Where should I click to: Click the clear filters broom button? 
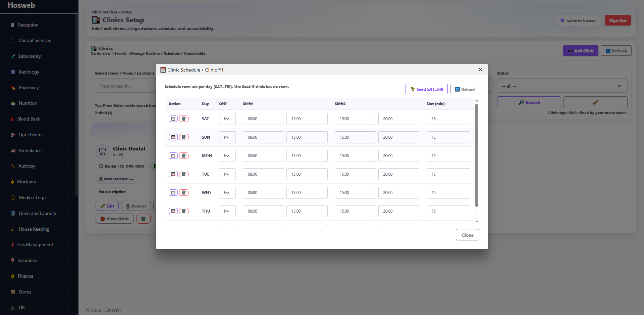(x=595, y=102)
